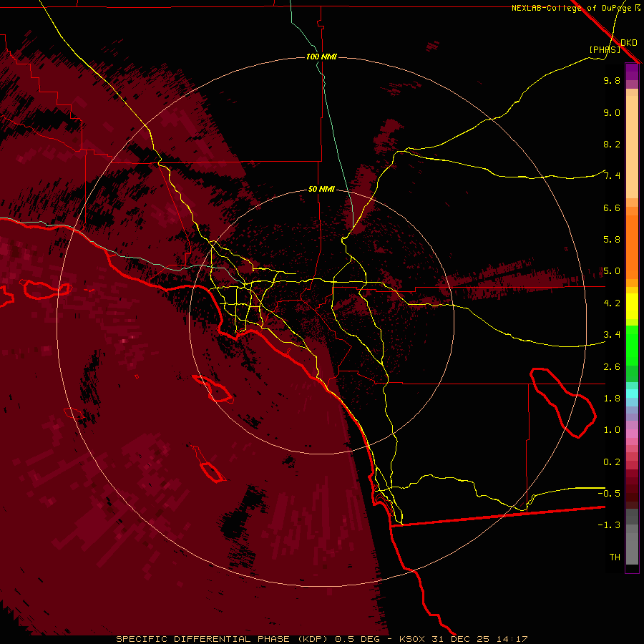Viewport: 644px width, 644px height.
Task: Select the 1.0 scale value
Action: click(612, 430)
